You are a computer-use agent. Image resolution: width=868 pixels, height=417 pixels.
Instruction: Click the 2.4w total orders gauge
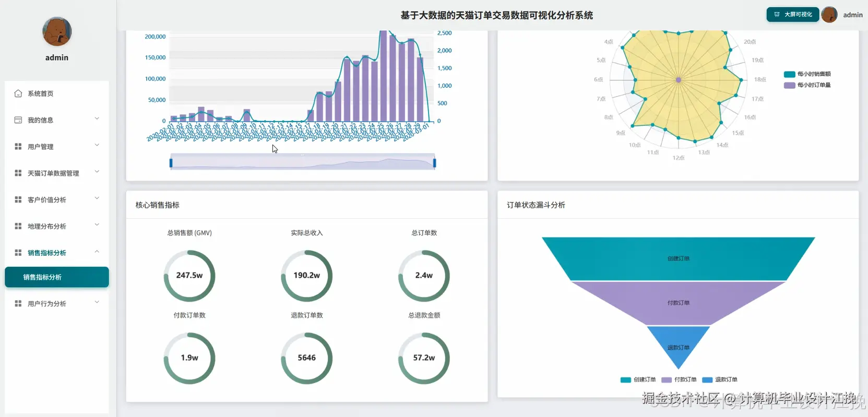click(x=424, y=276)
